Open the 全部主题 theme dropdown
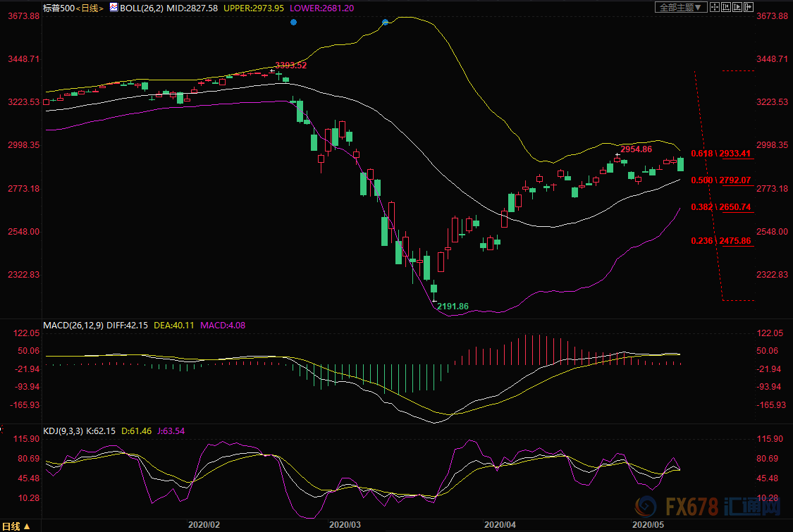This screenshot has height=532, width=793. [681, 8]
